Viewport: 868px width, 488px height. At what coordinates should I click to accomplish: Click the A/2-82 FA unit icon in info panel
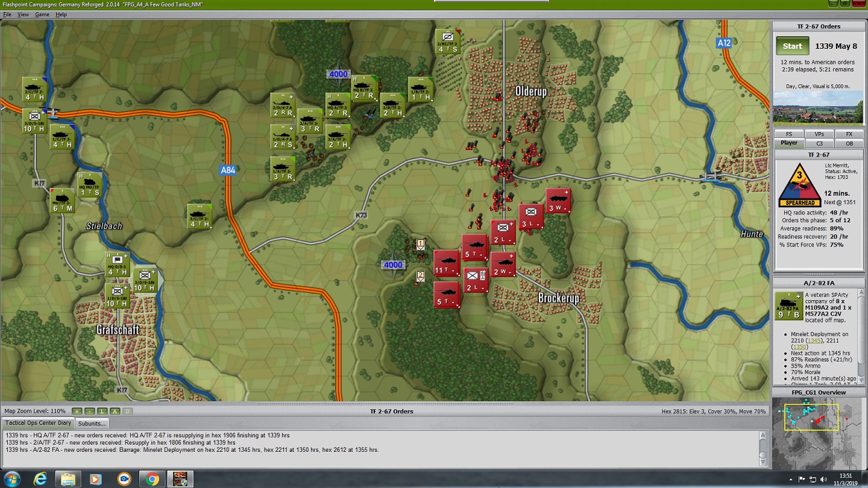[788, 305]
